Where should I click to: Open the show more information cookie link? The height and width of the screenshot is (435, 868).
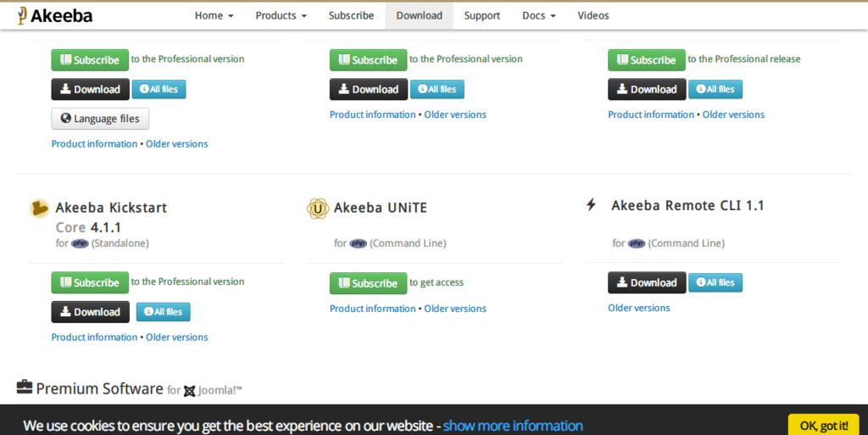pos(513,426)
